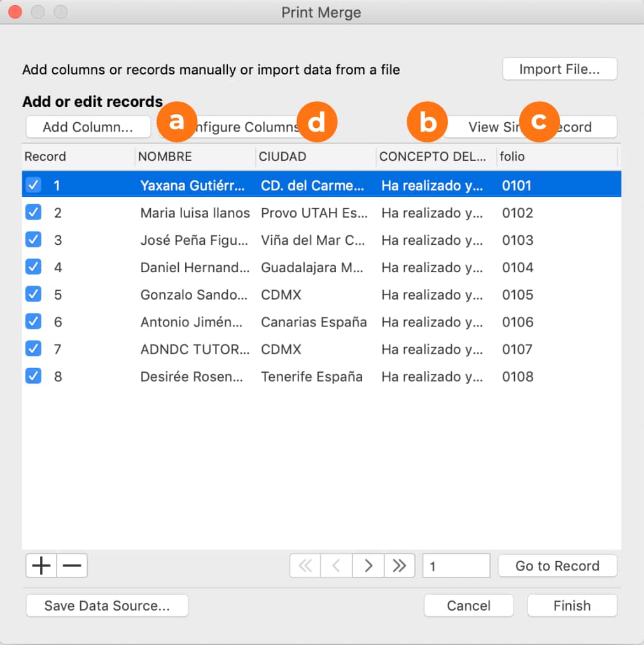Uncheck record 1 checkbox
This screenshot has width=644, height=645.
[33, 185]
